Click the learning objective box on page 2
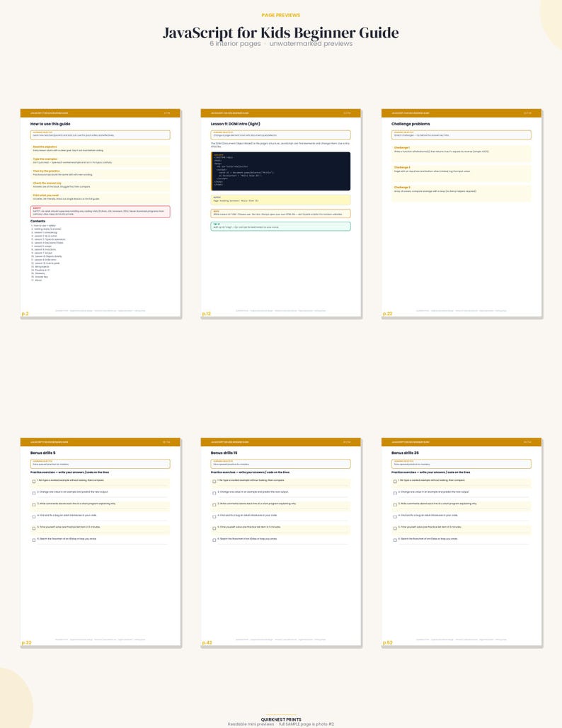The image size is (562, 728). [101, 135]
